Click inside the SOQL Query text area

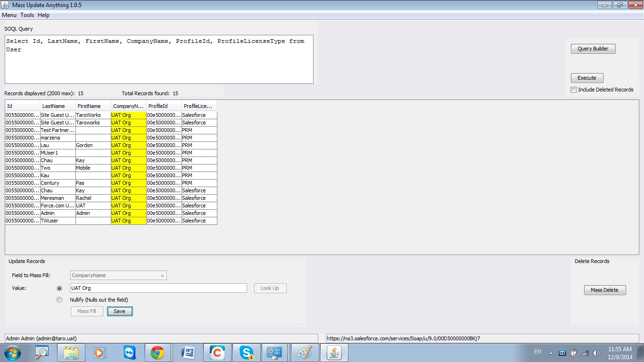tap(159, 59)
